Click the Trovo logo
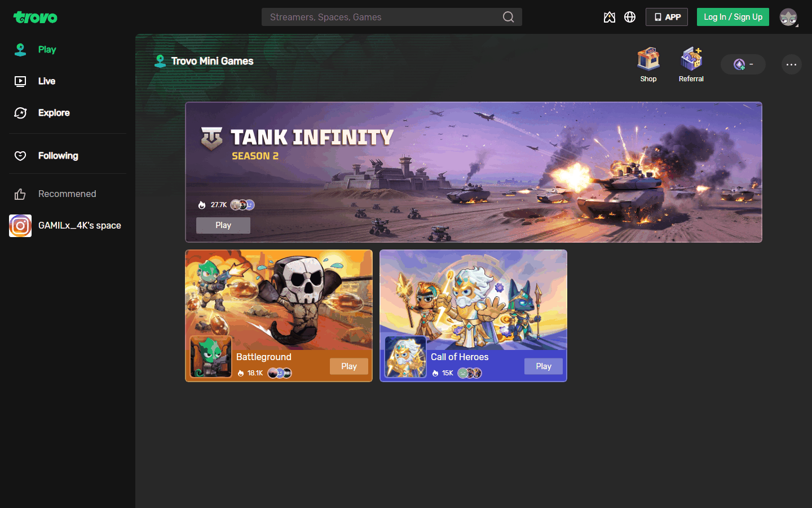Viewport: 812px width, 508px height. click(35, 17)
